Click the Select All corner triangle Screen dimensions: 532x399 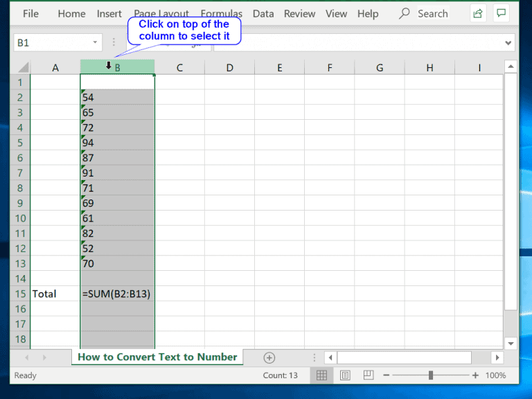click(22, 67)
